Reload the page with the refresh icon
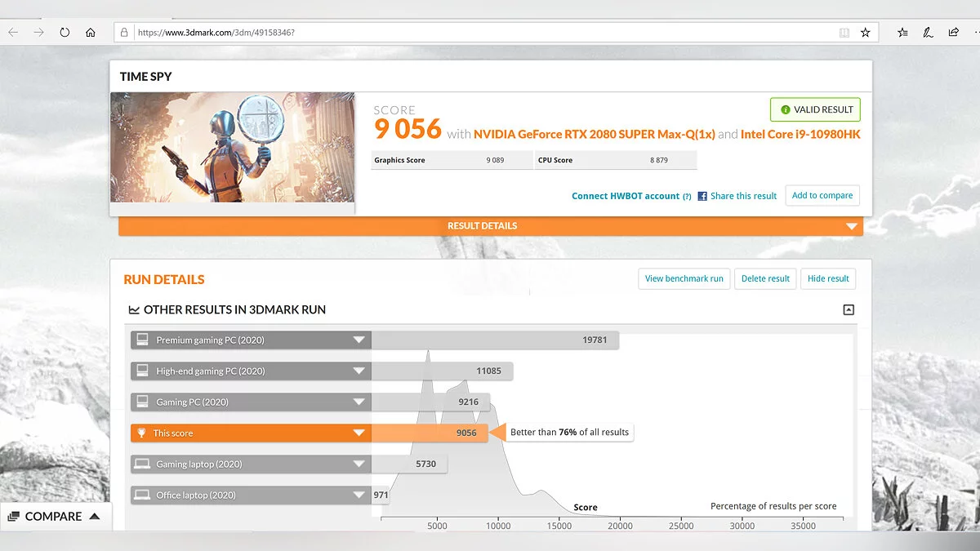Viewport: 980px width, 551px height. pos(65,33)
